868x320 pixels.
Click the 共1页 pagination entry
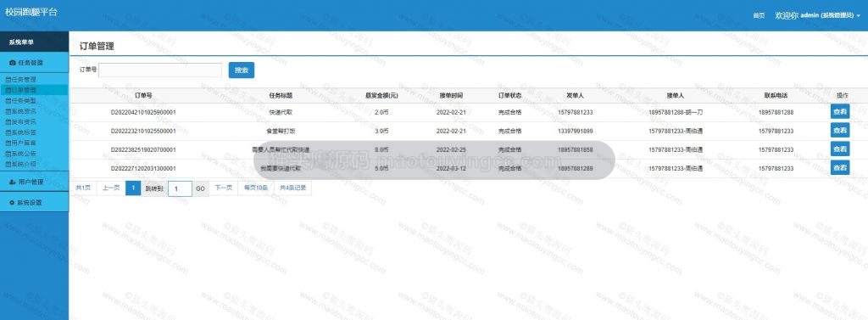(x=83, y=188)
